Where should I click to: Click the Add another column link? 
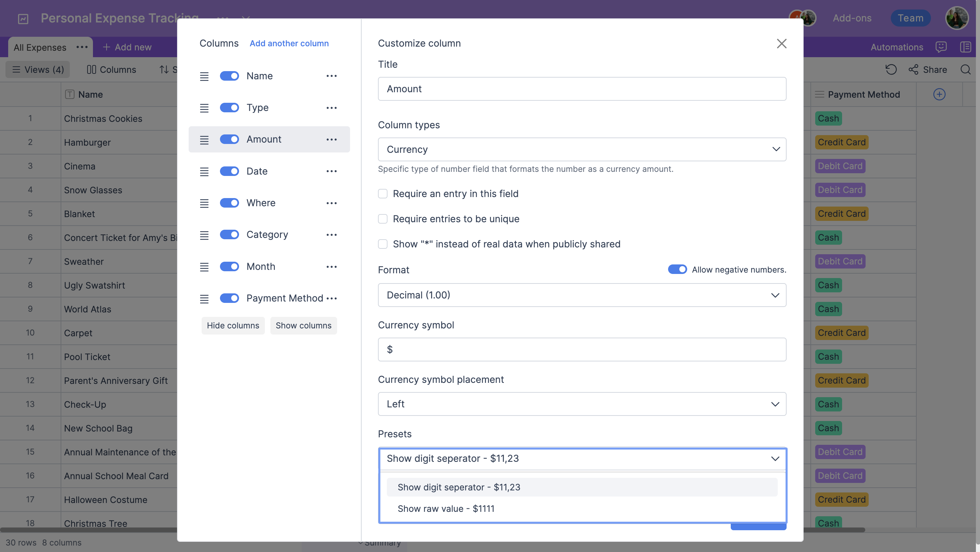click(x=289, y=43)
